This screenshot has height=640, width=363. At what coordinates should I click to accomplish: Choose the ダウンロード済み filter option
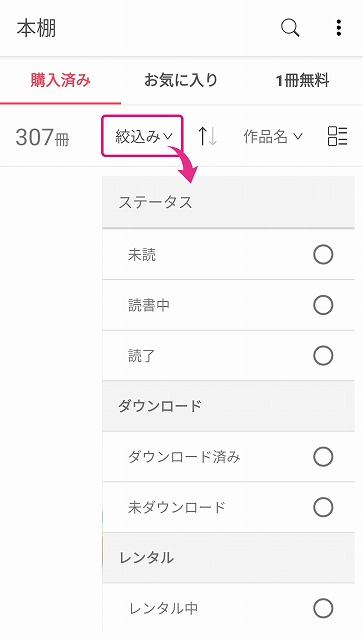pyautogui.click(x=228, y=457)
